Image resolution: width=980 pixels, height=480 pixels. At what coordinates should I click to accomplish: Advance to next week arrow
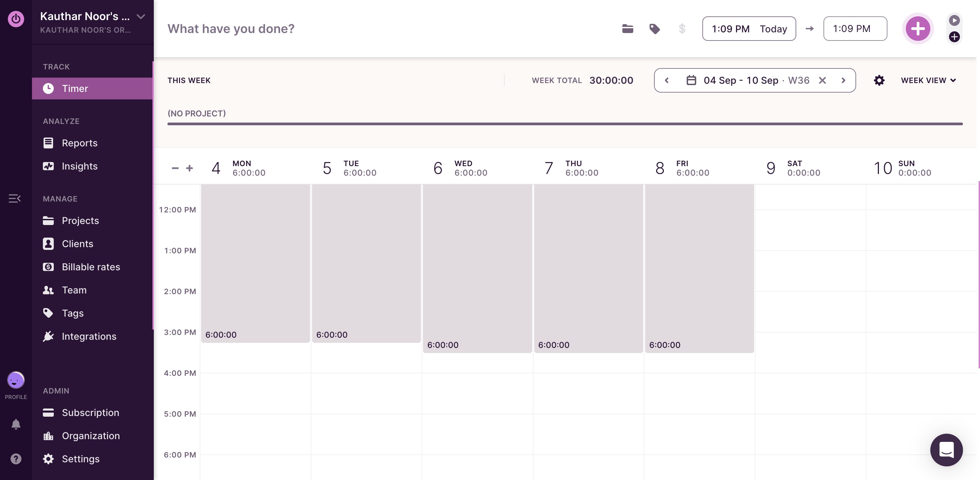[x=843, y=80]
